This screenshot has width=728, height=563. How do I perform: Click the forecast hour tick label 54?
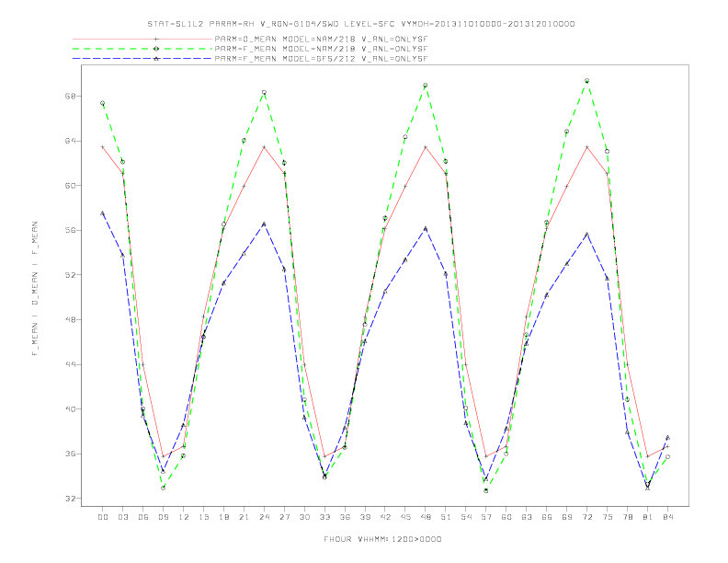(466, 517)
